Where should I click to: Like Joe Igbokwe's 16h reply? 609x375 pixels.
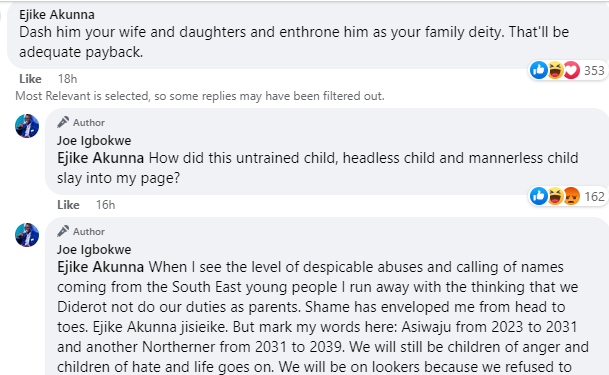click(68, 205)
